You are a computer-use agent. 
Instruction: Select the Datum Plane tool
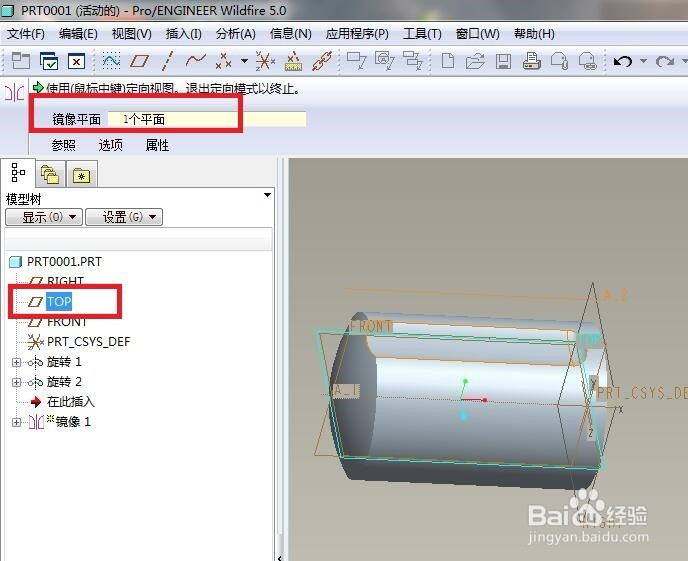coord(140,61)
